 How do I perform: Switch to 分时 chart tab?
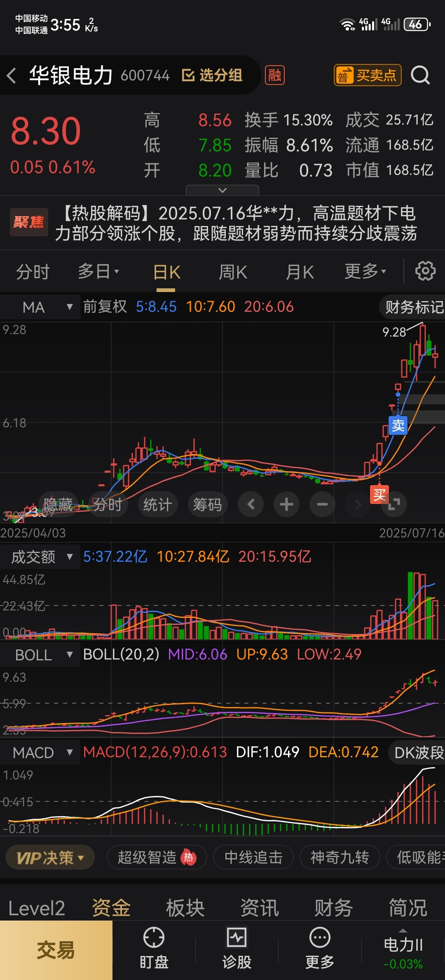(33, 272)
